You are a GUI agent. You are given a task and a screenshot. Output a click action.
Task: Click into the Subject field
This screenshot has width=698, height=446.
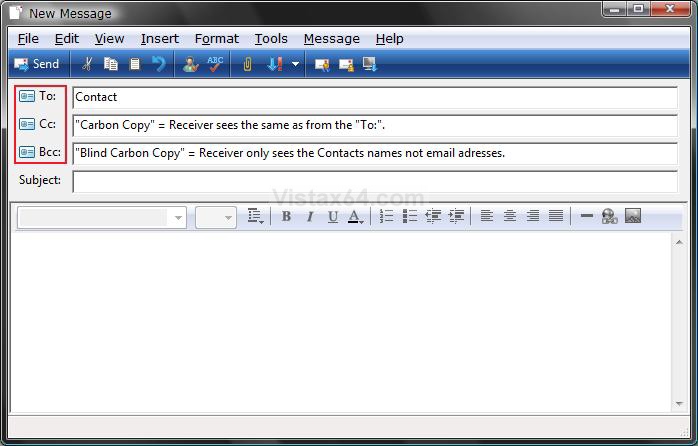pyautogui.click(x=375, y=181)
